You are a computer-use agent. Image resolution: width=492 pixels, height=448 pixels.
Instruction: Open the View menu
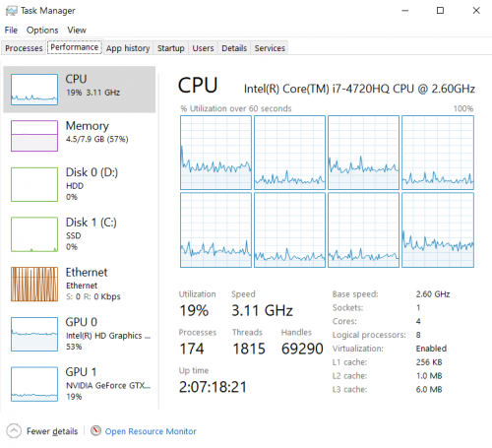[x=77, y=31]
